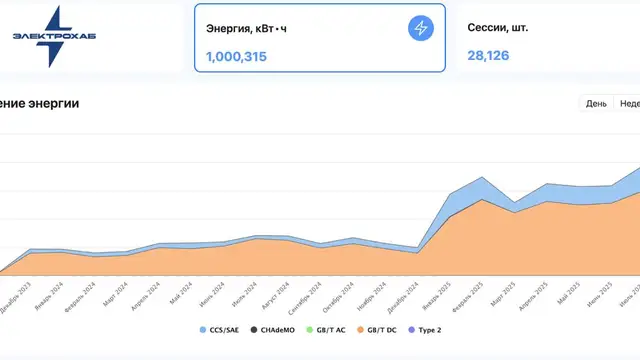This screenshot has width=640, height=360.
Task: Click the orange GB/T DC legend dot
Action: pos(360,330)
